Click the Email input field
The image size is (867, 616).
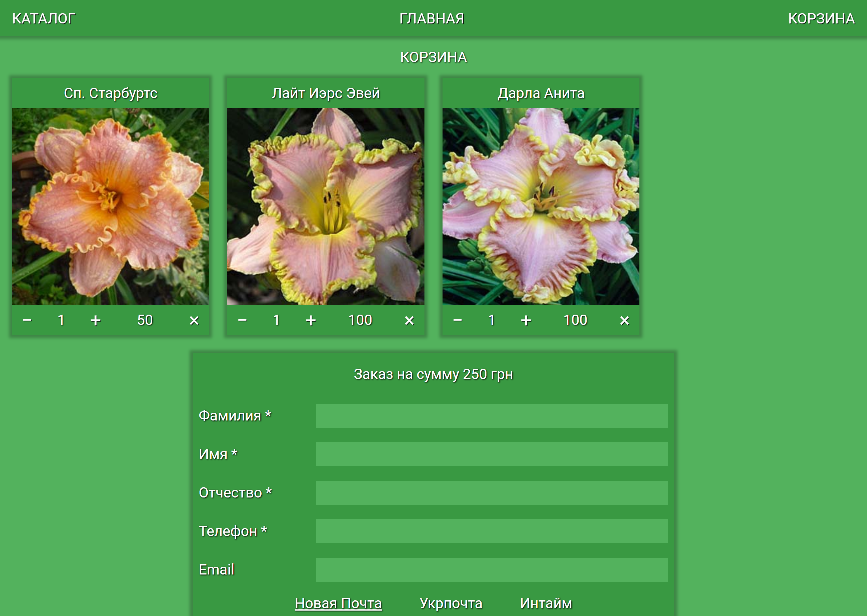492,569
